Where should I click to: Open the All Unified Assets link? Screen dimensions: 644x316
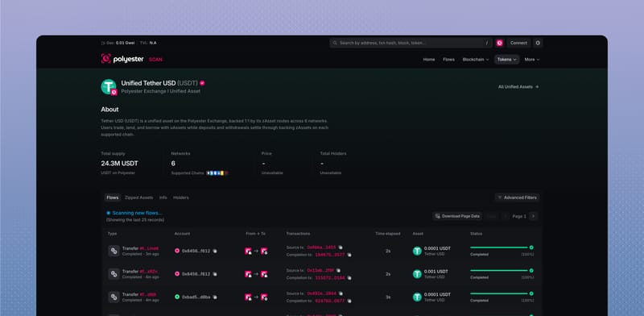click(x=518, y=87)
